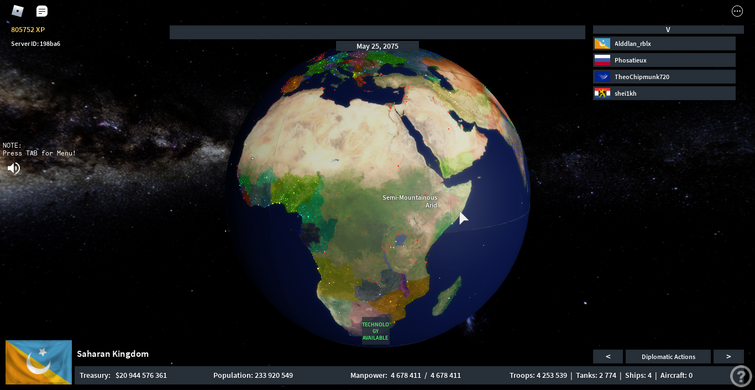Click the Russian flag beside Phosatieux
Viewport: 755px width, 390px height.
pos(602,60)
